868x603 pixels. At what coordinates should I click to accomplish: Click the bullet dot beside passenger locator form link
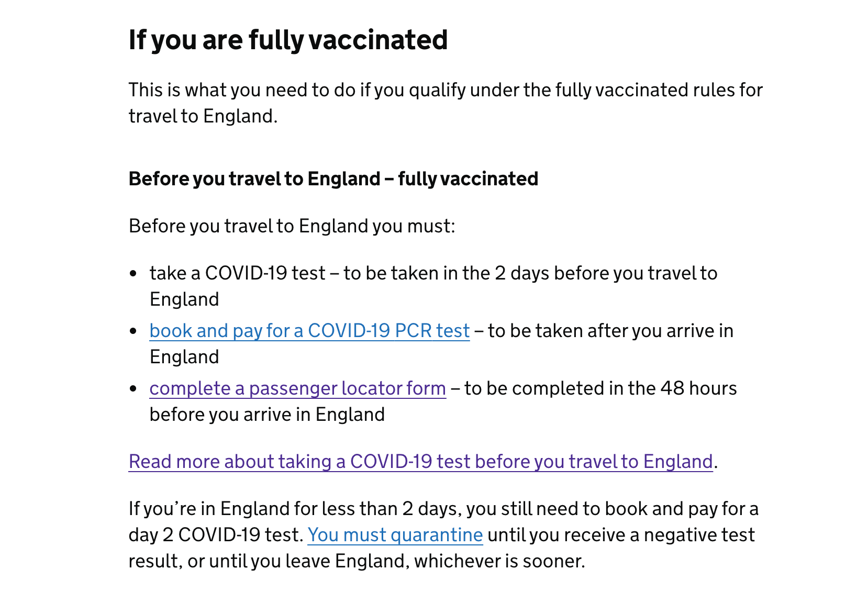(x=133, y=388)
